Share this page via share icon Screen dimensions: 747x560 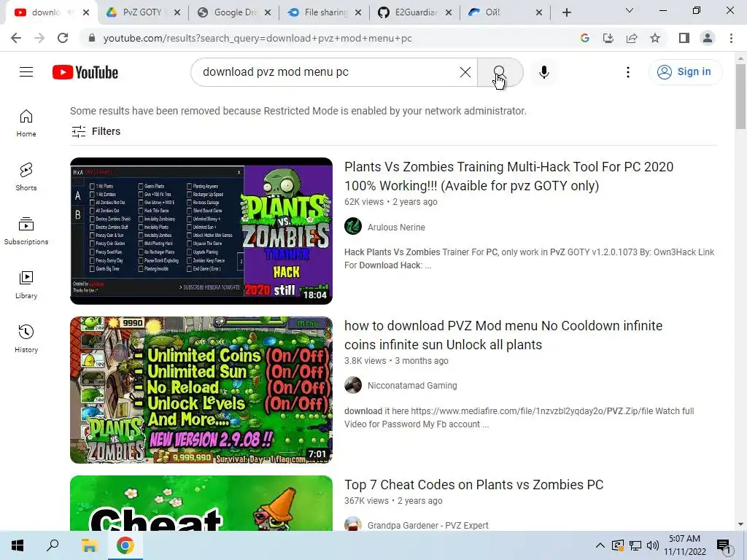pyautogui.click(x=631, y=38)
